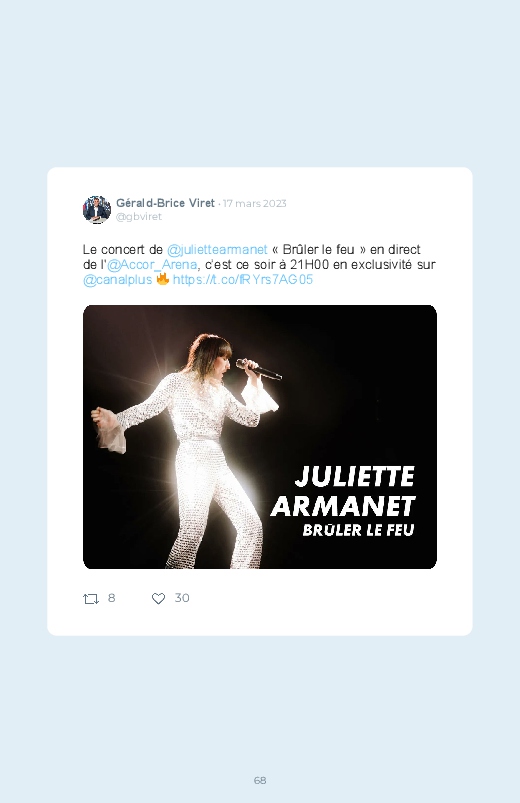
Task: Click the JULIETTE ARMANET title in the image
Action: (343, 492)
